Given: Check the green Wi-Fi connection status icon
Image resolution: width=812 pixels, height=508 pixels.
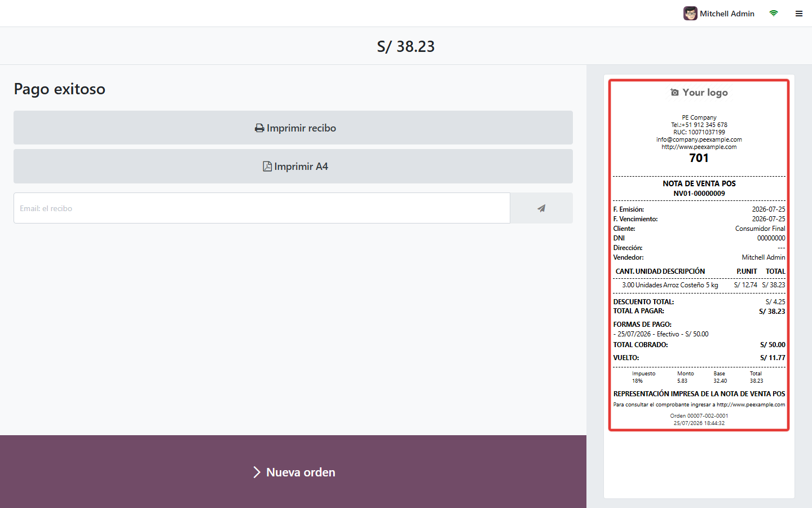Looking at the screenshot, I should [774, 14].
